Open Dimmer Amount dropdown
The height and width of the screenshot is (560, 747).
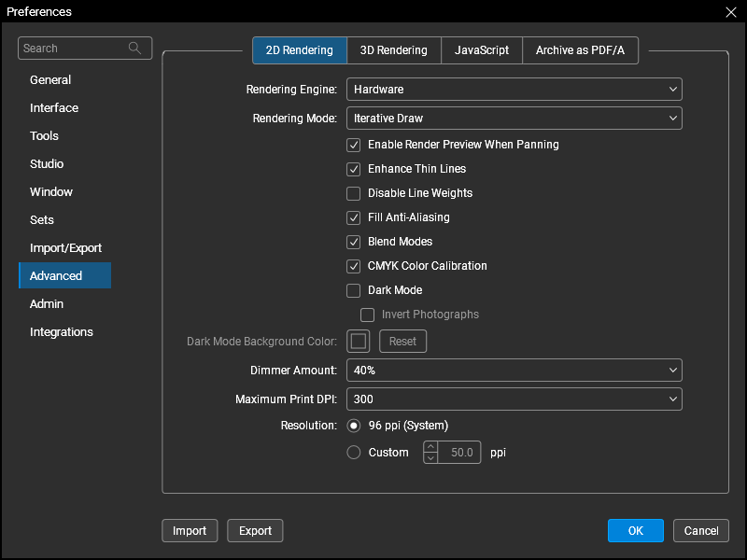[514, 370]
